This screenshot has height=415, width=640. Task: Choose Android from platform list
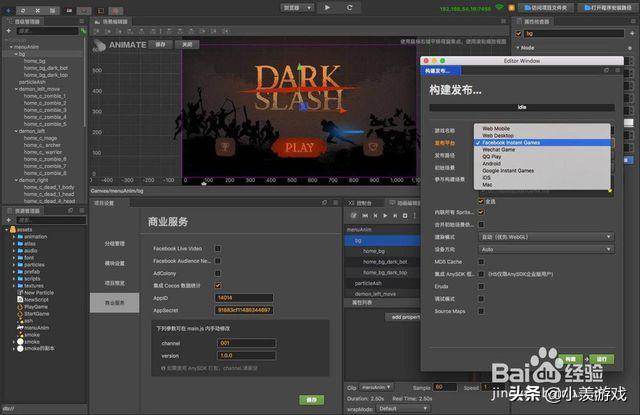pyautogui.click(x=542, y=164)
